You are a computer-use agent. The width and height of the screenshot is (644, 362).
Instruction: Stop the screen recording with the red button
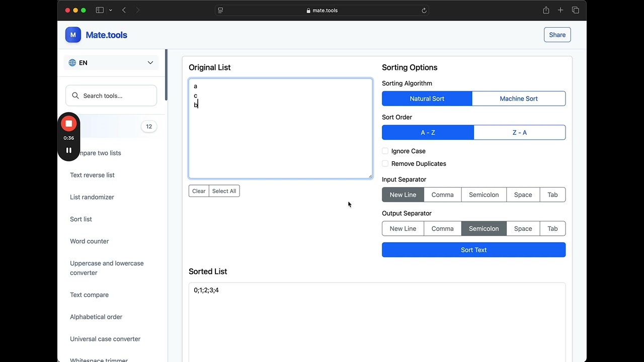(69, 123)
